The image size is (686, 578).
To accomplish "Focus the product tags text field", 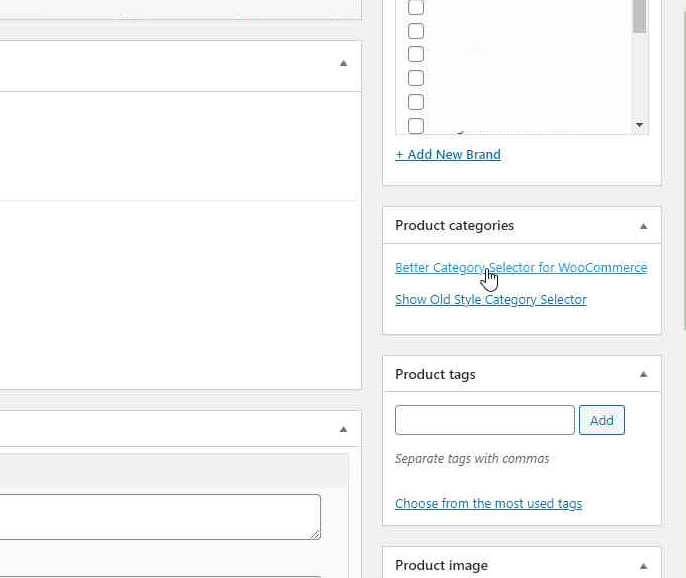I will pos(484,420).
